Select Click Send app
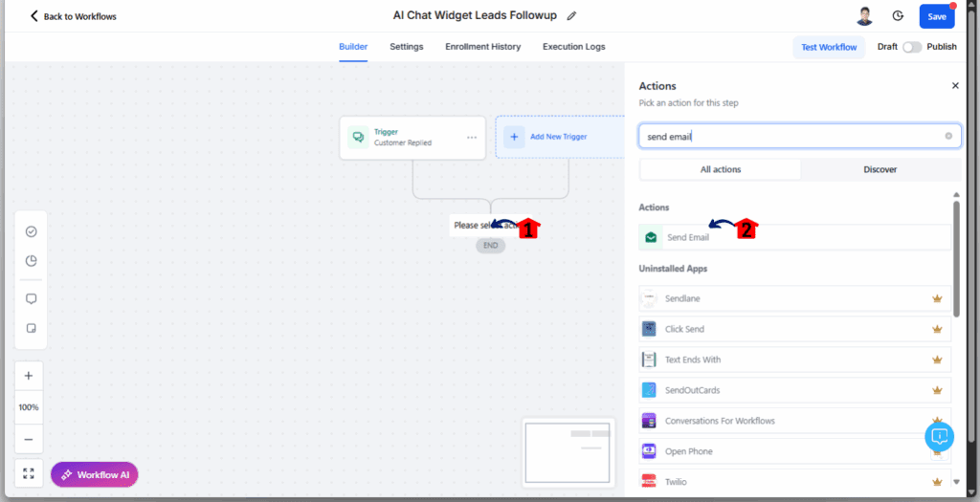This screenshot has height=502, width=980. tap(795, 329)
